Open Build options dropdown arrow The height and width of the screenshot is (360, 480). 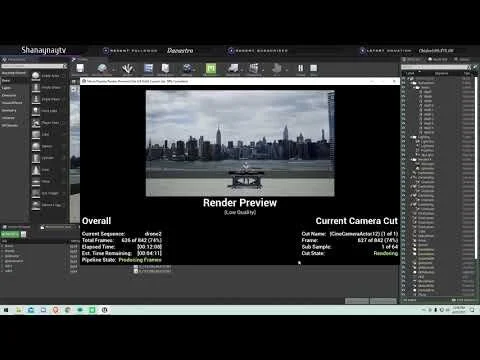tap(286, 70)
